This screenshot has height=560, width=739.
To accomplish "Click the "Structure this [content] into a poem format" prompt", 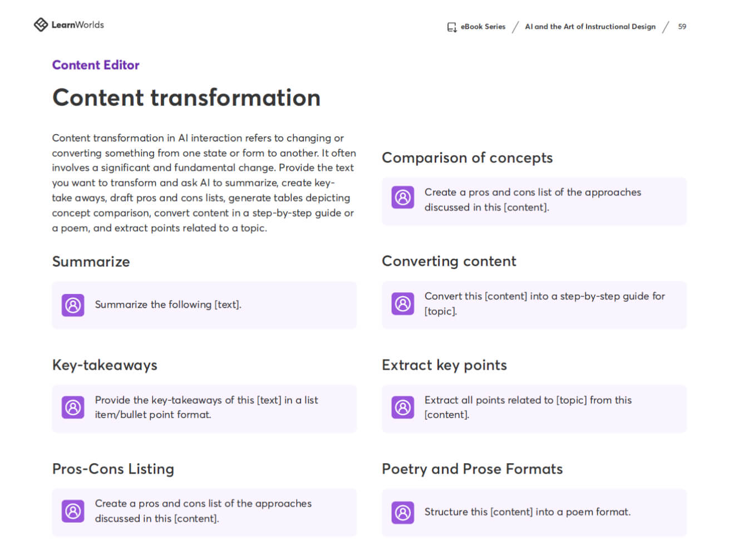I will pyautogui.click(x=527, y=512).
